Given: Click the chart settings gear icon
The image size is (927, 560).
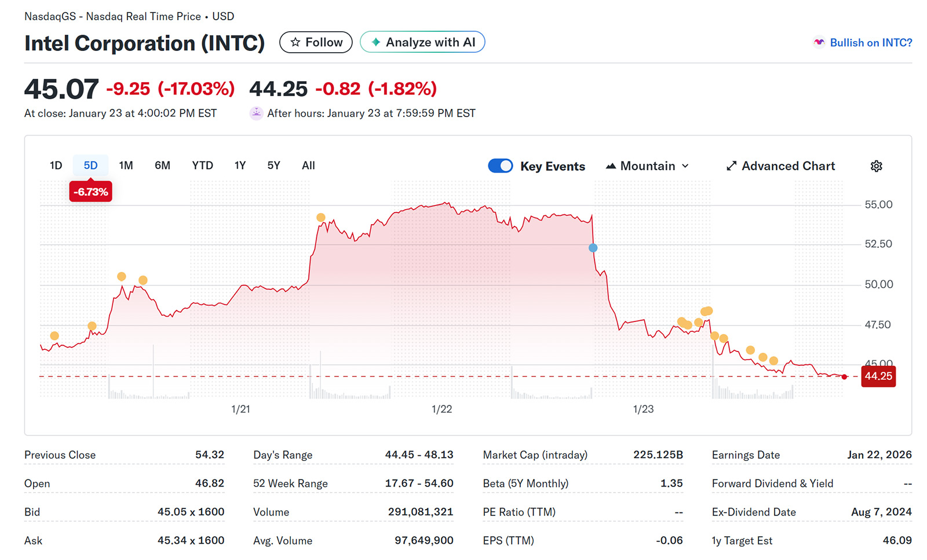Looking at the screenshot, I should point(876,166).
